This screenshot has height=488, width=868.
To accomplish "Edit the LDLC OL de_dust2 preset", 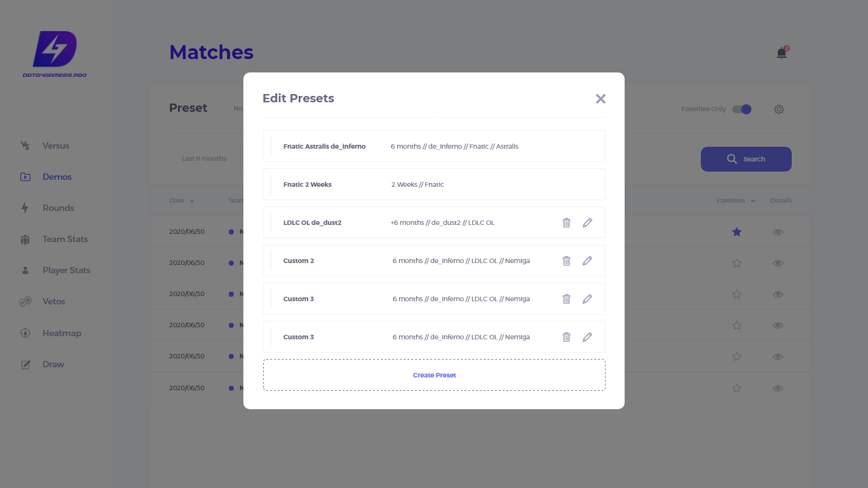I will coord(587,222).
